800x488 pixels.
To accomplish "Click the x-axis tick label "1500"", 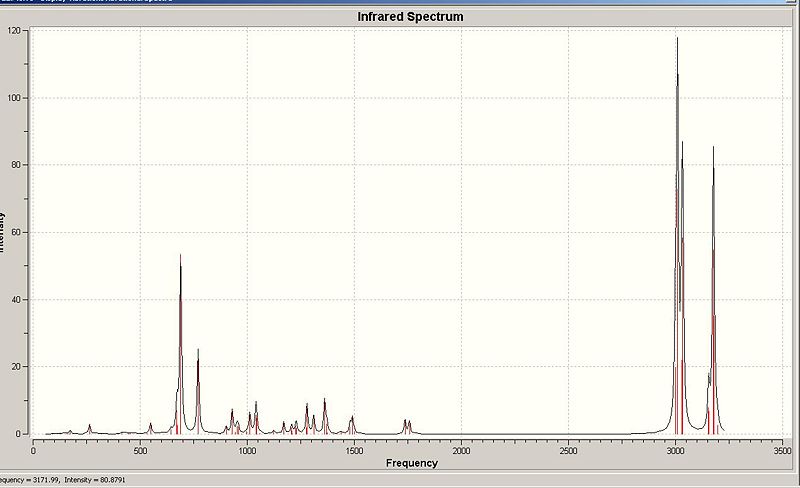I will [354, 451].
